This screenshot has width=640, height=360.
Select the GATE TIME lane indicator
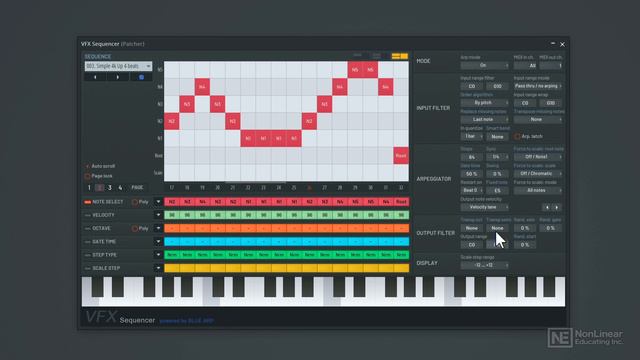[x=87, y=242]
